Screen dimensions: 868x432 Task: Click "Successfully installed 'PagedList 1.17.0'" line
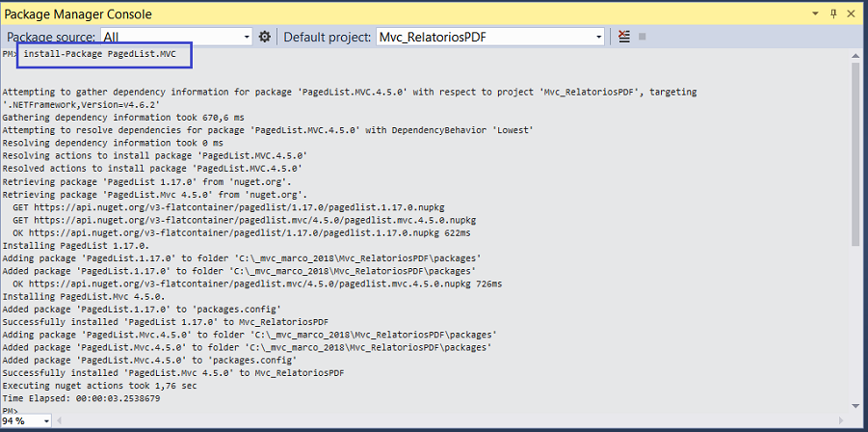[168, 322]
